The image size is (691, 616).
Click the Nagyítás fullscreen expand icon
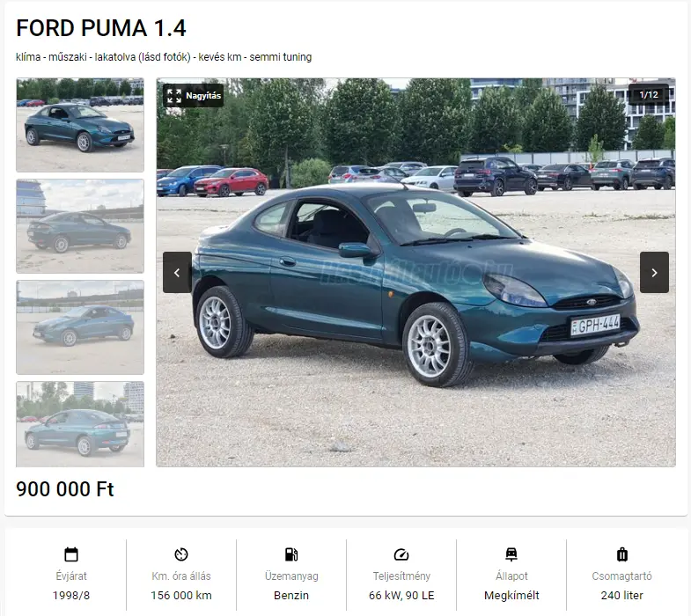coord(174,96)
